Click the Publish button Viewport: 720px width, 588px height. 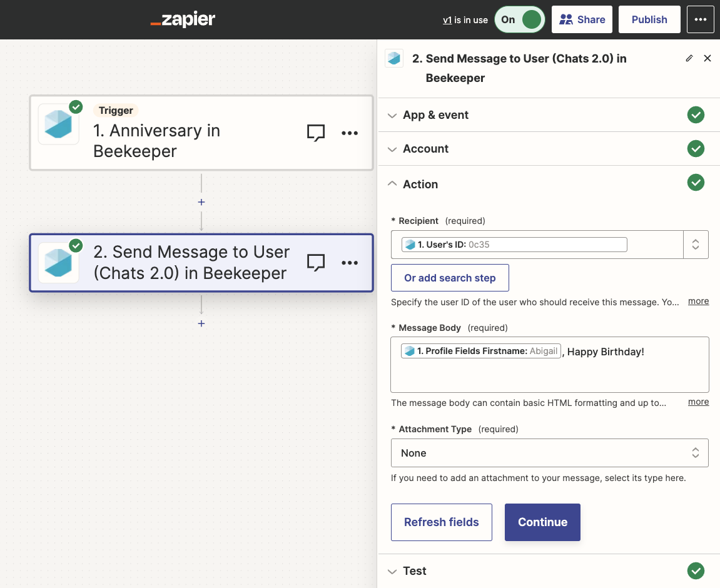coord(649,19)
